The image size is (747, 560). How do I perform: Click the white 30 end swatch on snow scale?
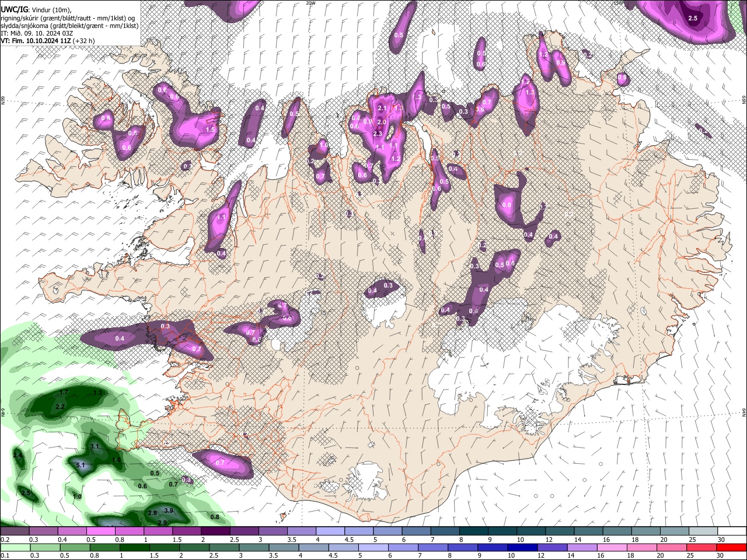pos(732,531)
